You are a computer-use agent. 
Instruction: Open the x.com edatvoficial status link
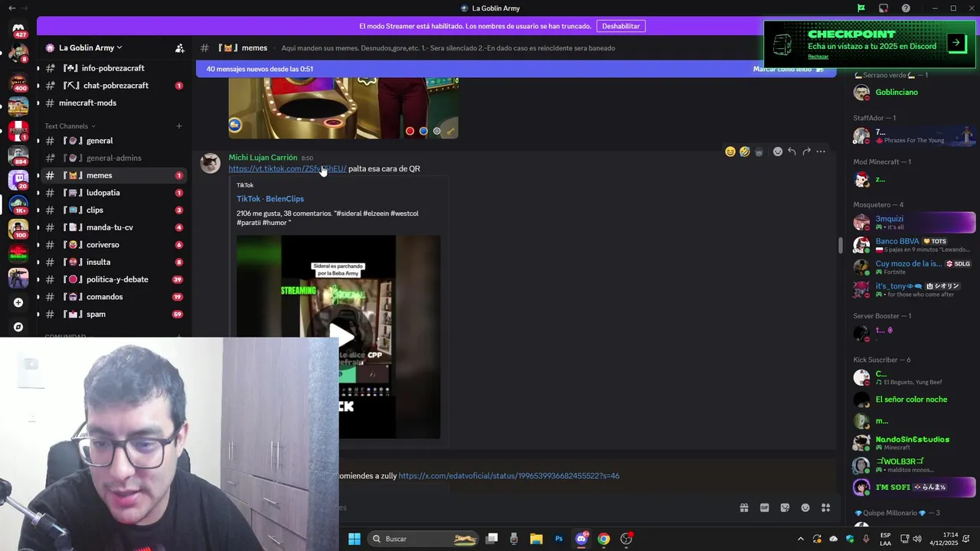508,476
